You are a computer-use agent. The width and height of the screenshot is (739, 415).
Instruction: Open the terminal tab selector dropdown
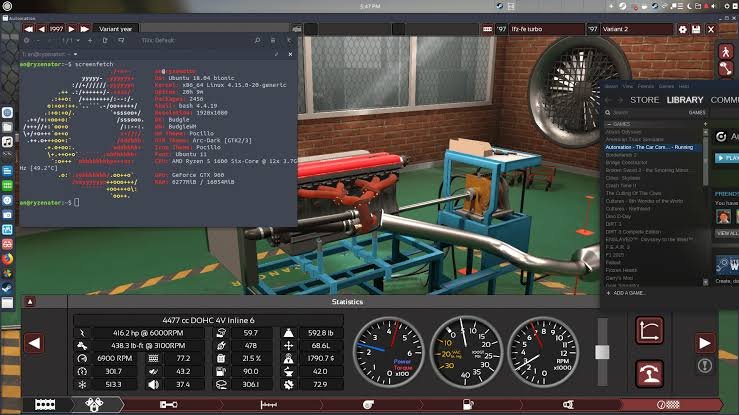click(75, 54)
